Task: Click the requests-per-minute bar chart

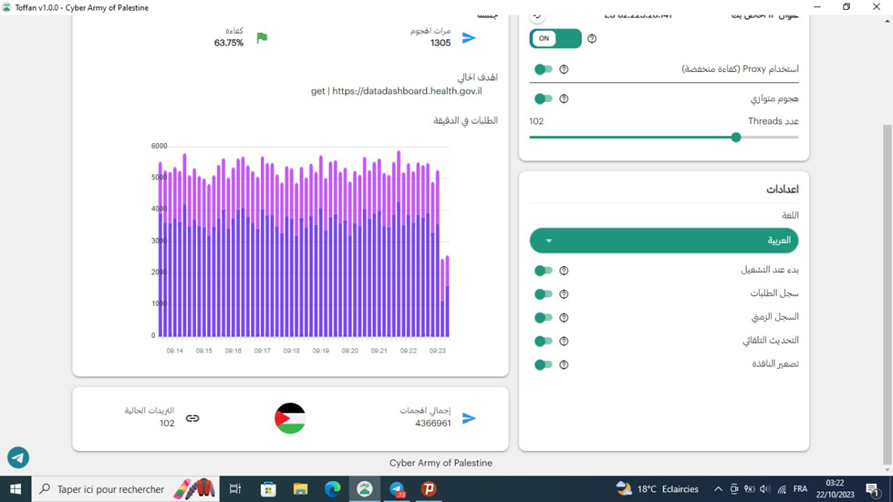Action: [300, 248]
